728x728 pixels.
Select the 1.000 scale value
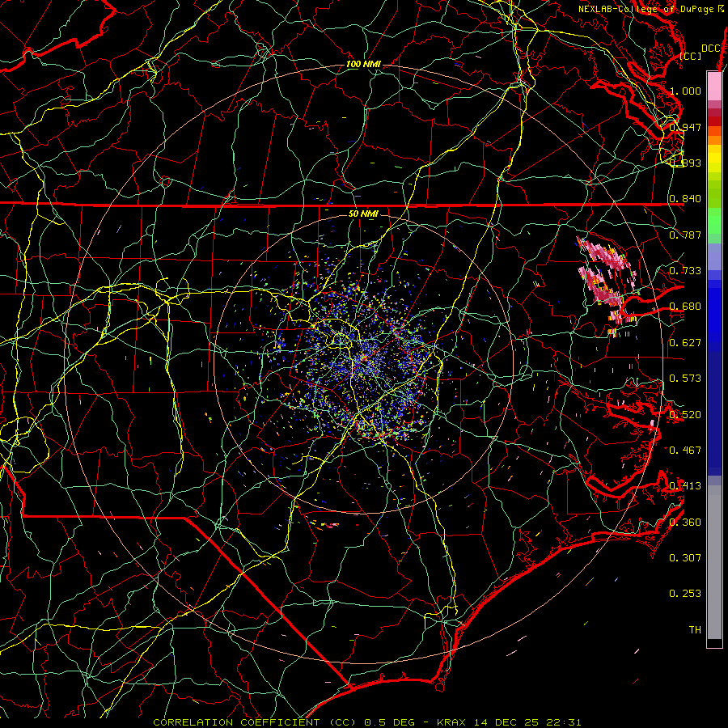(x=685, y=91)
